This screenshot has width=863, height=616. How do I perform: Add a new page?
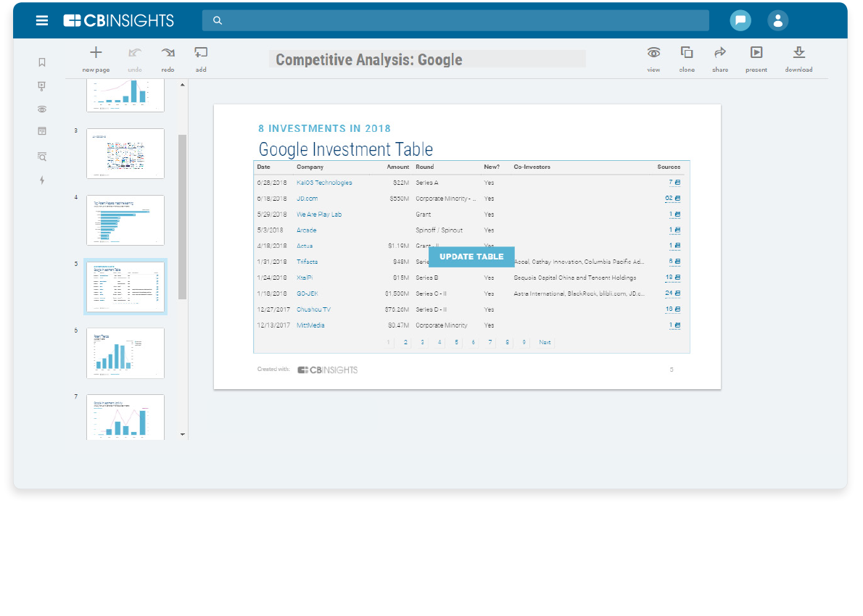click(96, 59)
